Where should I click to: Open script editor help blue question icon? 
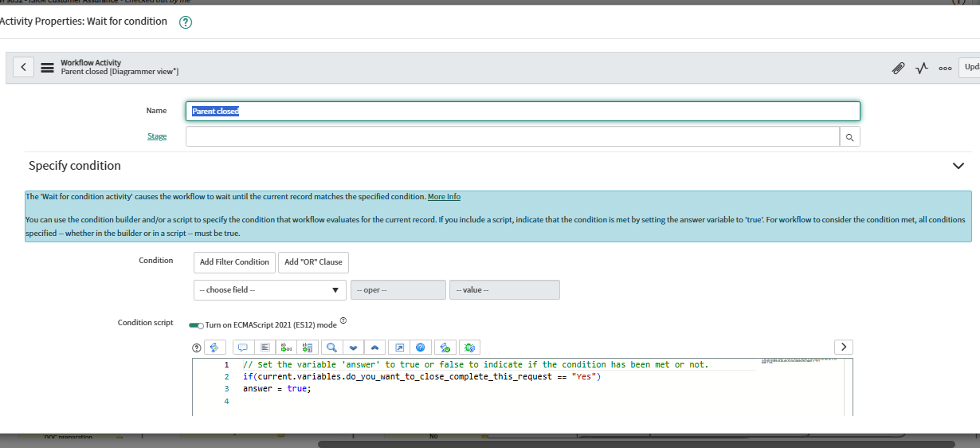pos(421,348)
